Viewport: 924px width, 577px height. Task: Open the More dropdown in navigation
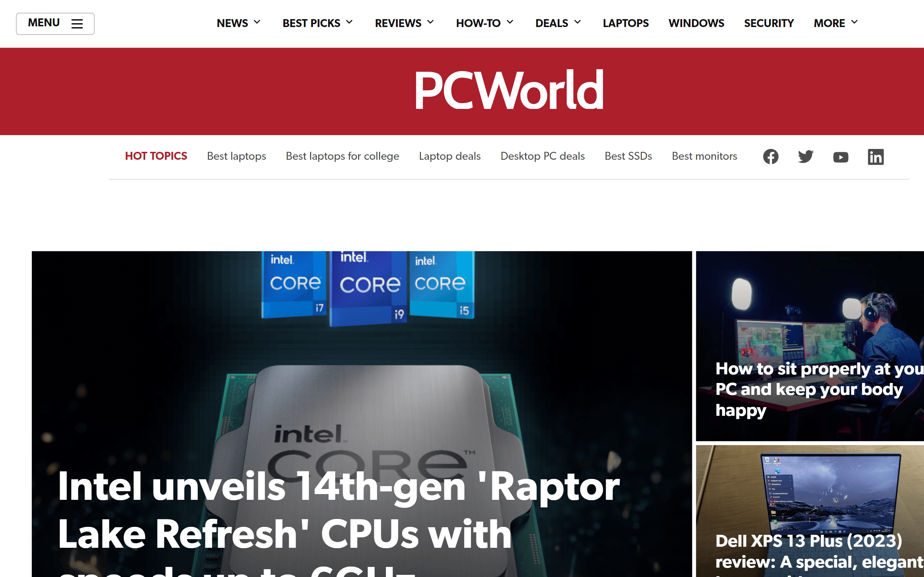coord(836,23)
